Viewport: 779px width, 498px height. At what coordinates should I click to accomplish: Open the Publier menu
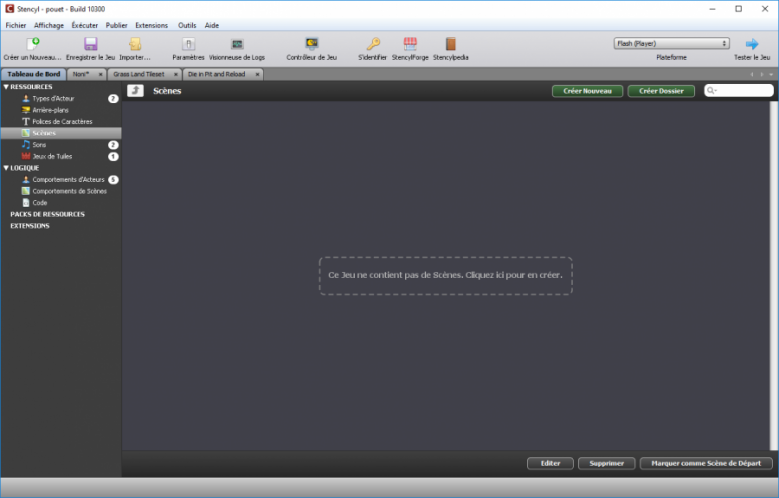[x=117, y=25]
